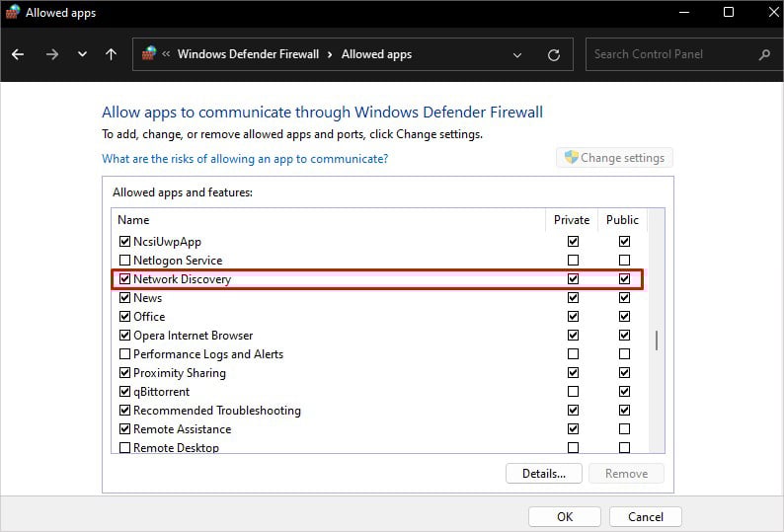
Task: Click the forward navigation arrow
Action: (x=52, y=54)
